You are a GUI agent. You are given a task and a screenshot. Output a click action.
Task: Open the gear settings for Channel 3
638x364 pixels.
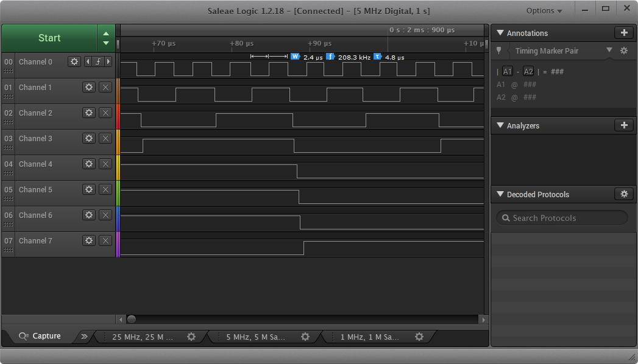pos(89,138)
